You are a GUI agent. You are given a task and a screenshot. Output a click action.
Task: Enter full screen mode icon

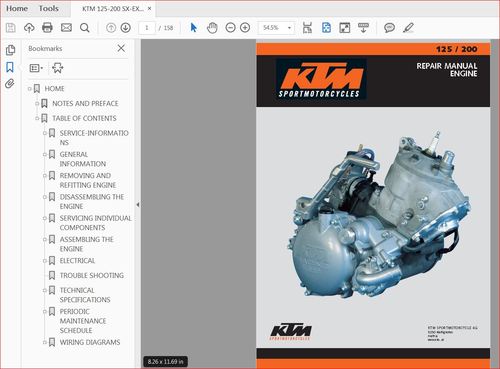(x=345, y=28)
